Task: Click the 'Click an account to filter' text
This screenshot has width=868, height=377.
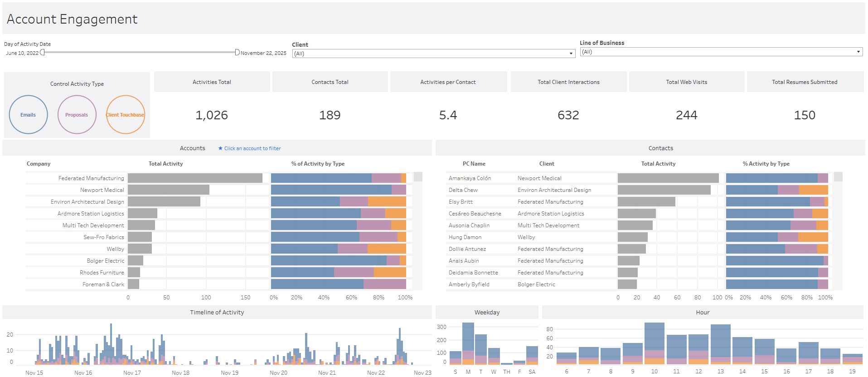Action: (x=252, y=148)
